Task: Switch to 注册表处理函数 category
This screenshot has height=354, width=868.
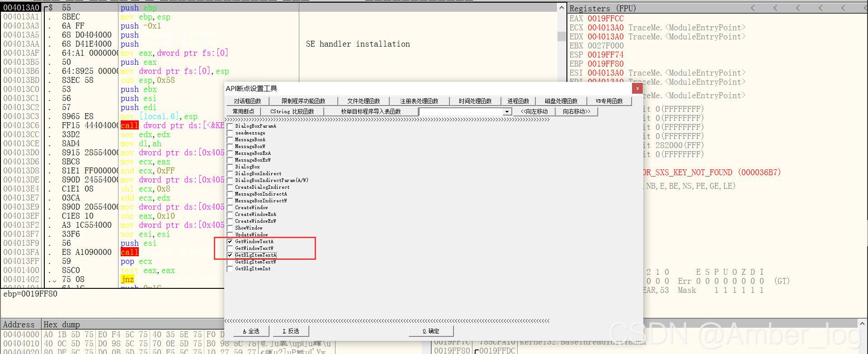Action: [x=419, y=101]
